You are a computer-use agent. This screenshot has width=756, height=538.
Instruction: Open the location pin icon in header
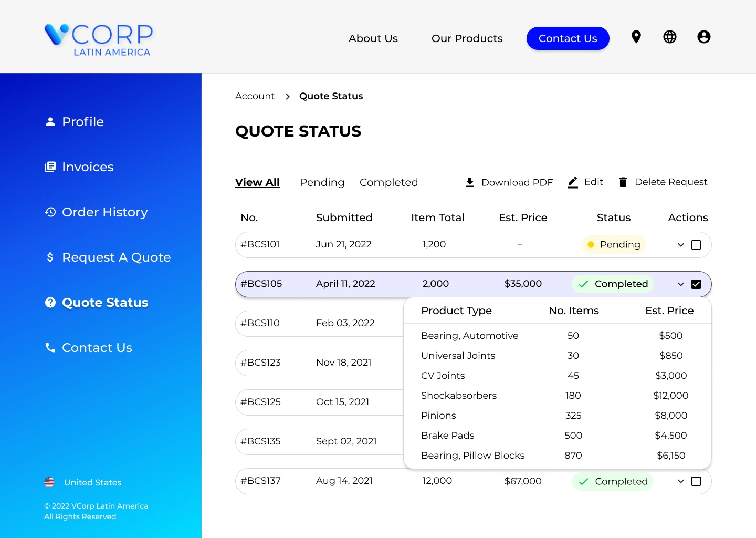point(636,37)
